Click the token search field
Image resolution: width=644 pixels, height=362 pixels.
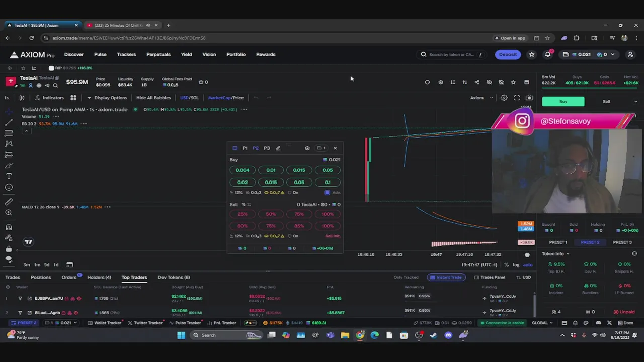(453, 54)
